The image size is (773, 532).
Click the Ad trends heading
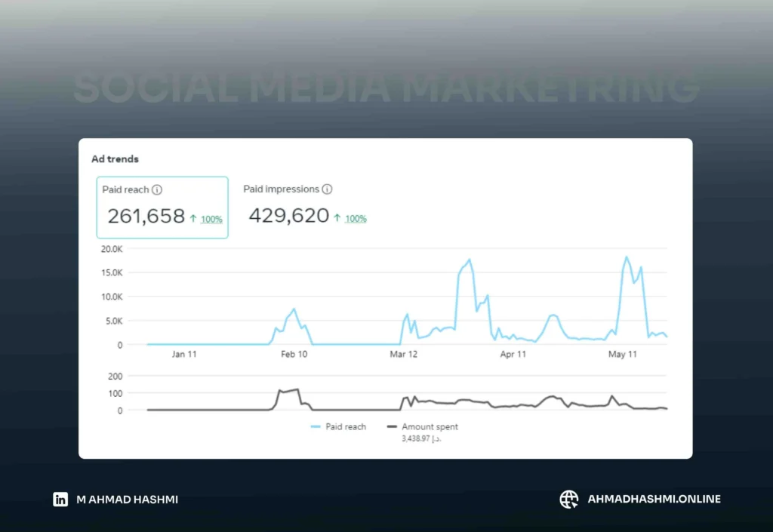pos(115,159)
